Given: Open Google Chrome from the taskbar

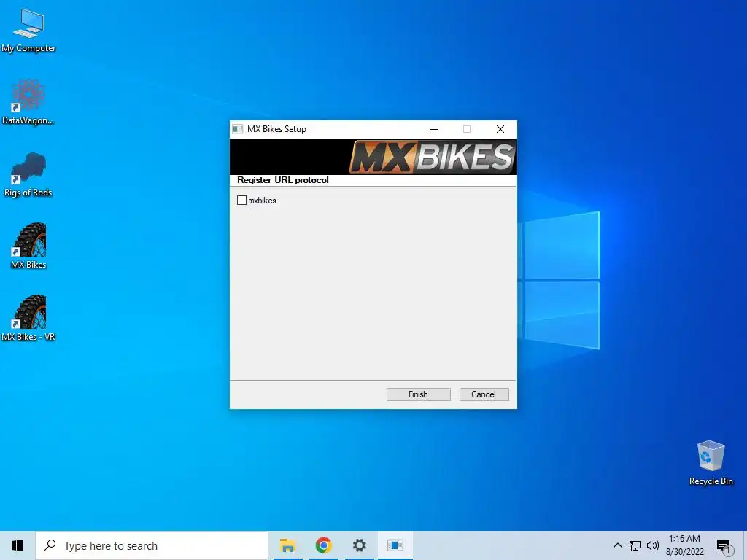Looking at the screenshot, I should [x=323, y=545].
